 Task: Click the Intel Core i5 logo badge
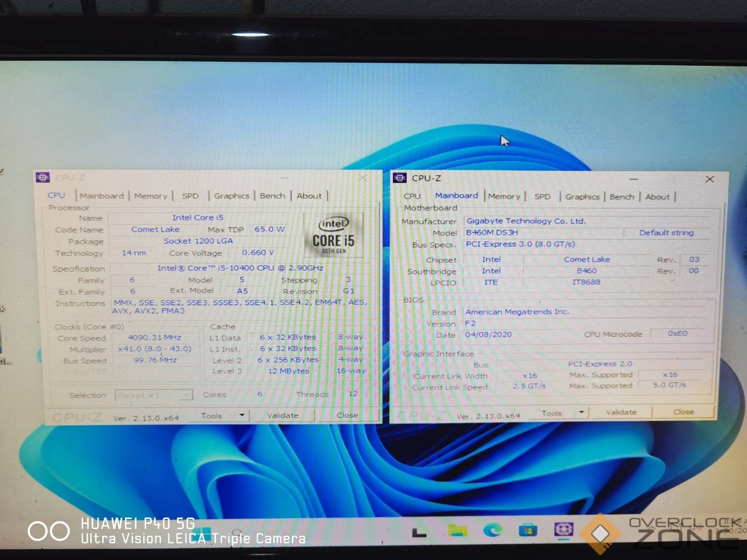point(334,236)
